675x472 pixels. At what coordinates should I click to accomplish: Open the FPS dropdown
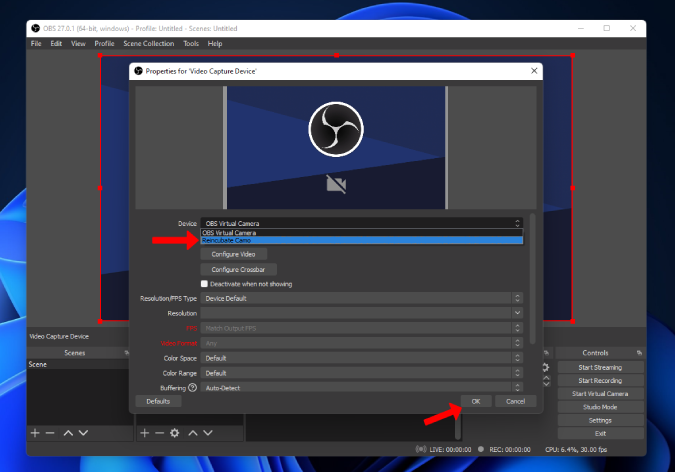362,328
